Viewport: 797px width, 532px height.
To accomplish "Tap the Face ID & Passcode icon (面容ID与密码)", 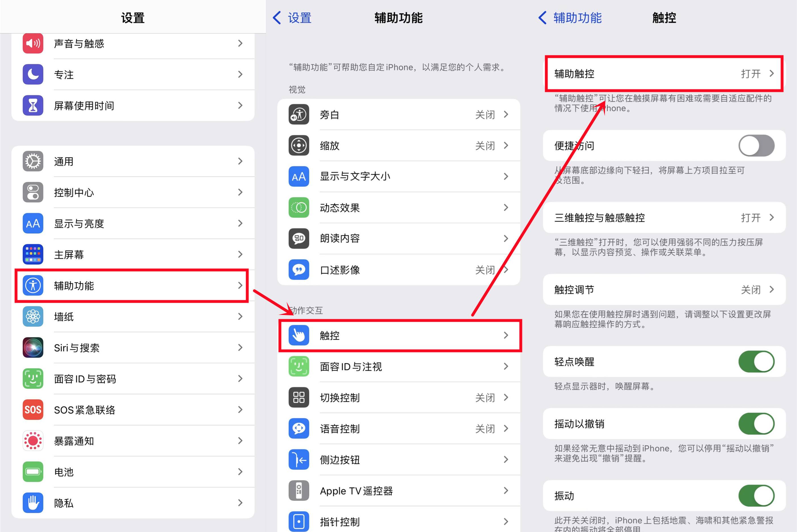I will [x=33, y=379].
